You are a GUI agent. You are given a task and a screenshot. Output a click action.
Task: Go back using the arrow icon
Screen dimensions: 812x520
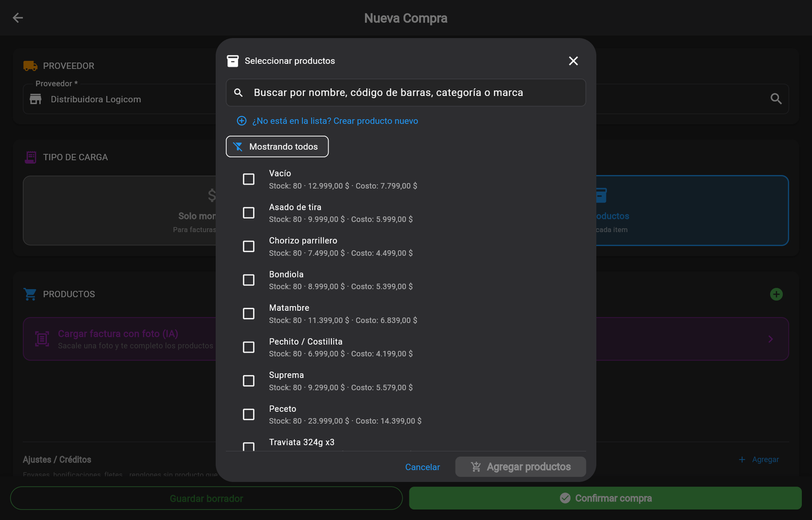point(17,18)
